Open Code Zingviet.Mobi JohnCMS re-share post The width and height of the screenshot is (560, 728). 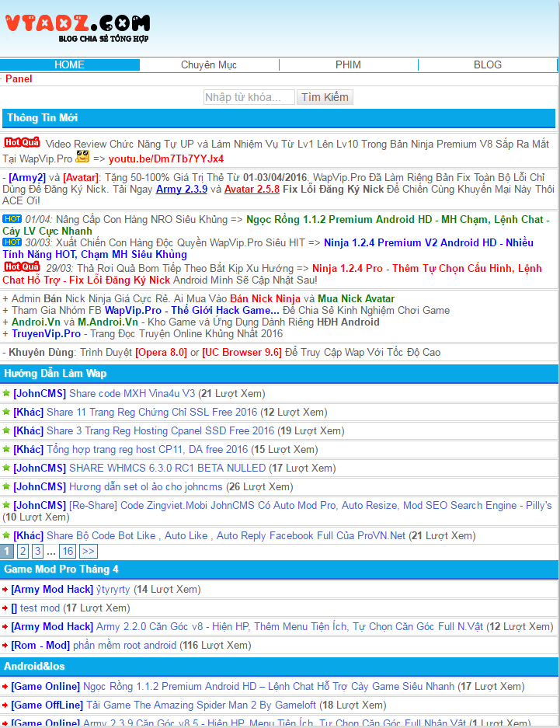pyautogui.click(x=311, y=505)
